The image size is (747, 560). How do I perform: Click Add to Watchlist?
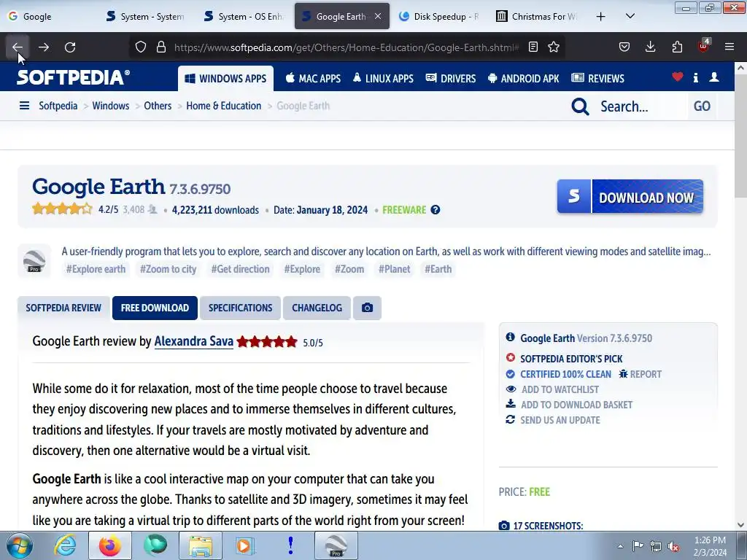point(553,389)
